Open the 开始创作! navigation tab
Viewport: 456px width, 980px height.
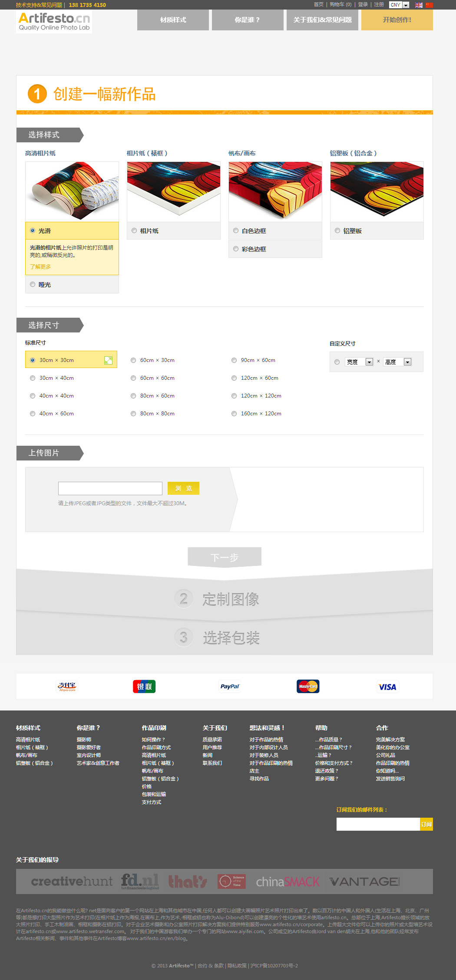pos(397,20)
